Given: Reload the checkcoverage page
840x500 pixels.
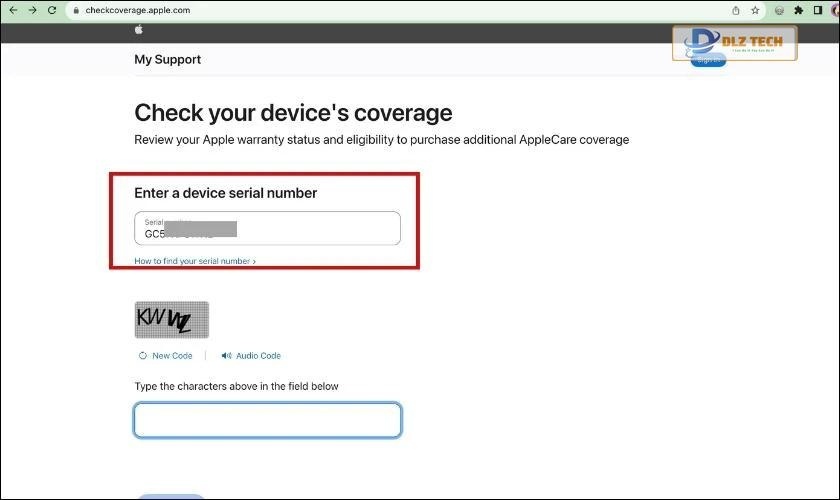Looking at the screenshot, I should tap(52, 10).
